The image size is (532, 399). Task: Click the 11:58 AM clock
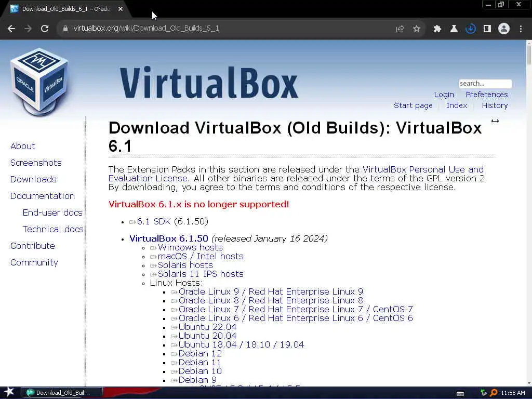pyautogui.click(x=513, y=393)
